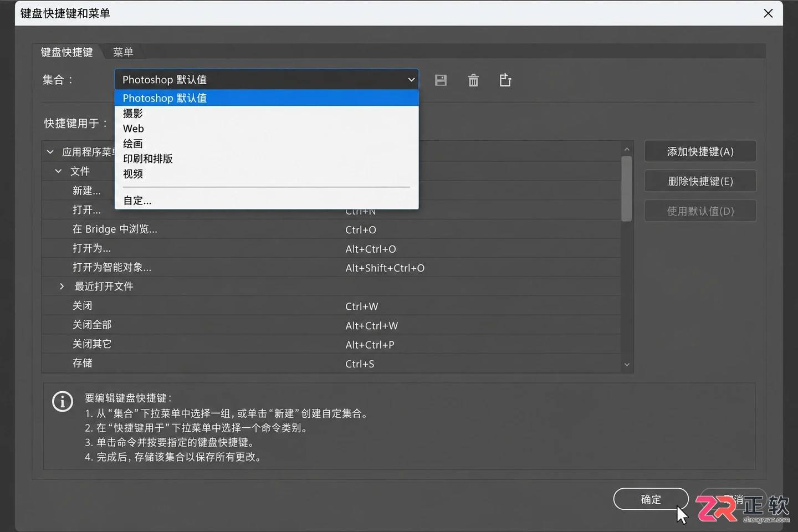Choose Photoshop 默认值 in the dropdown list
The width and height of the screenshot is (798, 532).
(x=267, y=98)
